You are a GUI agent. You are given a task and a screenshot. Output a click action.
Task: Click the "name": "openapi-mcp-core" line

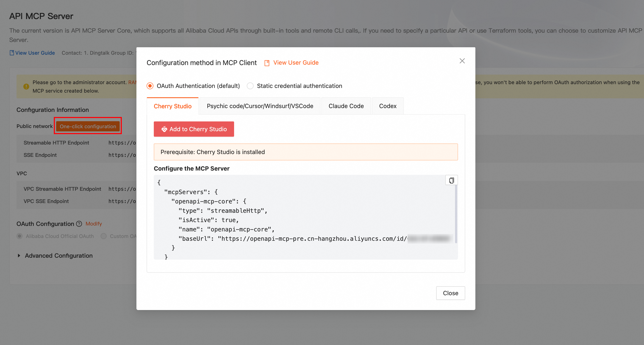tap(226, 229)
